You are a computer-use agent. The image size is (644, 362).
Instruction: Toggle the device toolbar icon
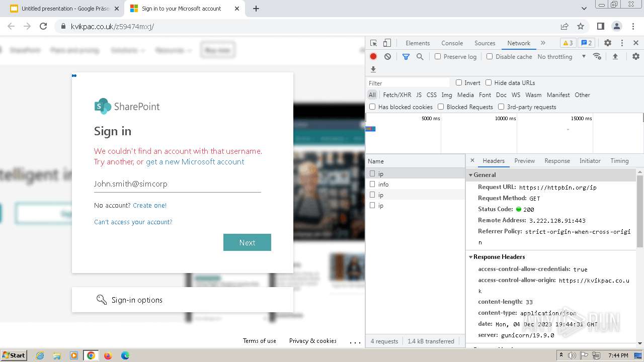pyautogui.click(x=387, y=43)
